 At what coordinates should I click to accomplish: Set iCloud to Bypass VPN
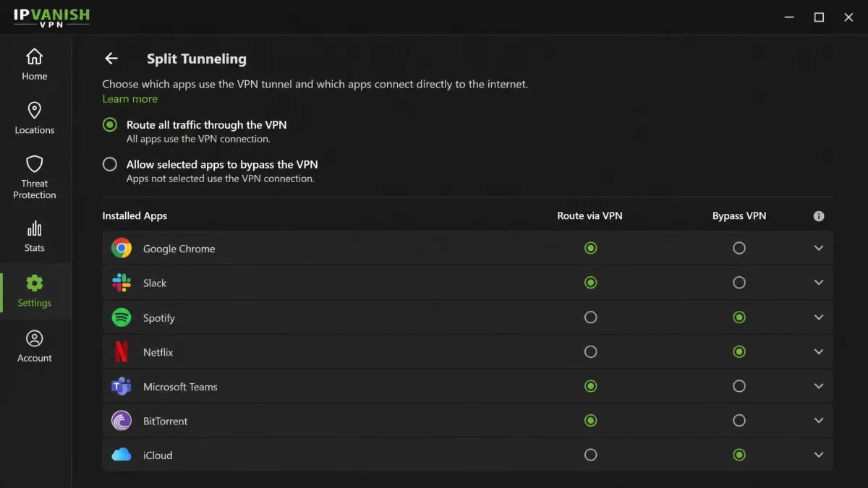pos(739,455)
